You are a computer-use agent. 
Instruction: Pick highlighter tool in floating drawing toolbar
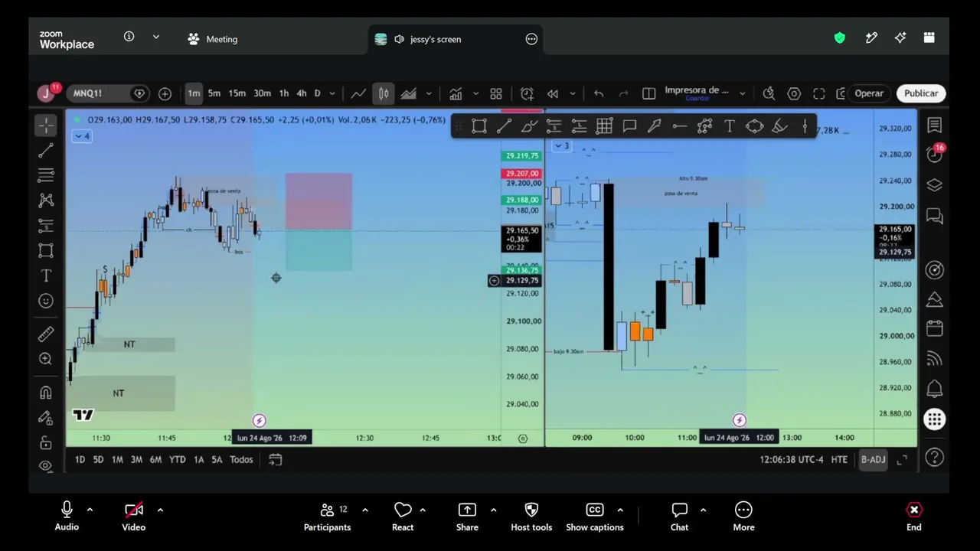(779, 127)
